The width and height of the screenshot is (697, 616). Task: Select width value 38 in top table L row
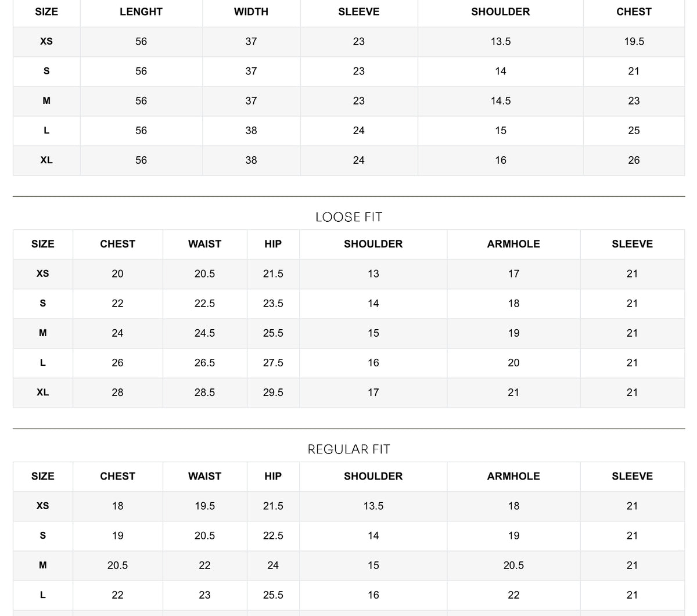251,131
